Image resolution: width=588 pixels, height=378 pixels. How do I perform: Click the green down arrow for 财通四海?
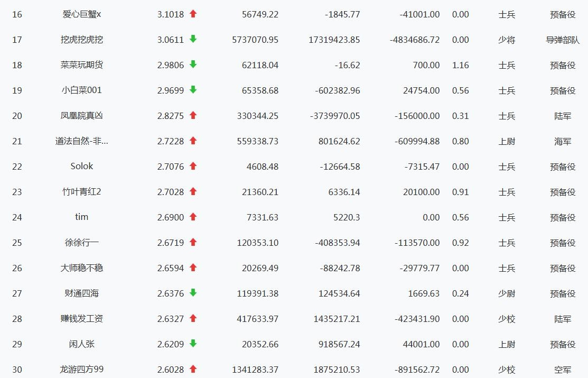193,293
